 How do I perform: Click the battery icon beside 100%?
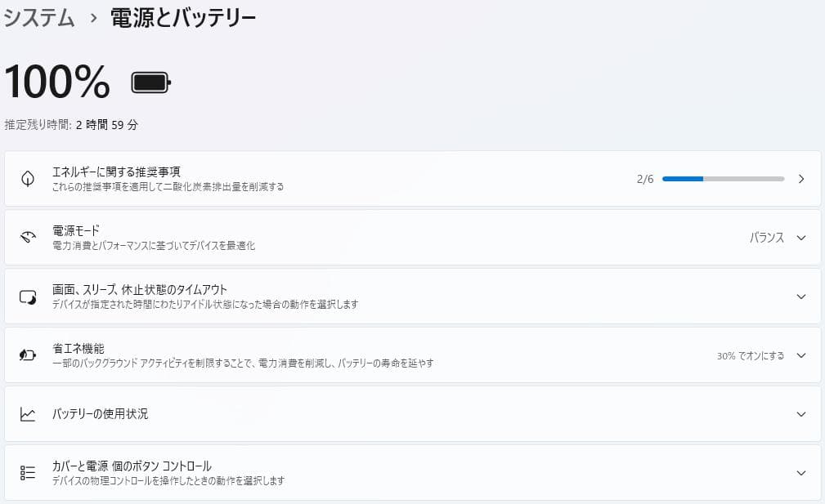point(150,81)
